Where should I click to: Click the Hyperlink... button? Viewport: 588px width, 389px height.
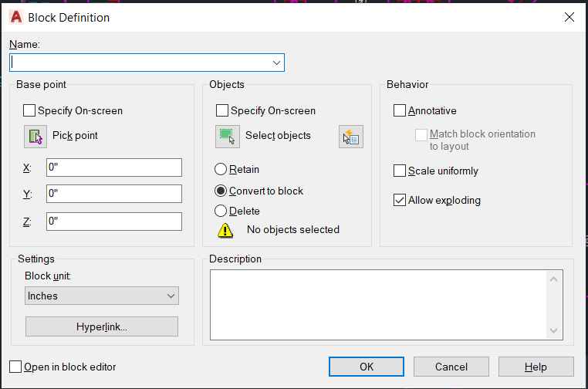(102, 326)
